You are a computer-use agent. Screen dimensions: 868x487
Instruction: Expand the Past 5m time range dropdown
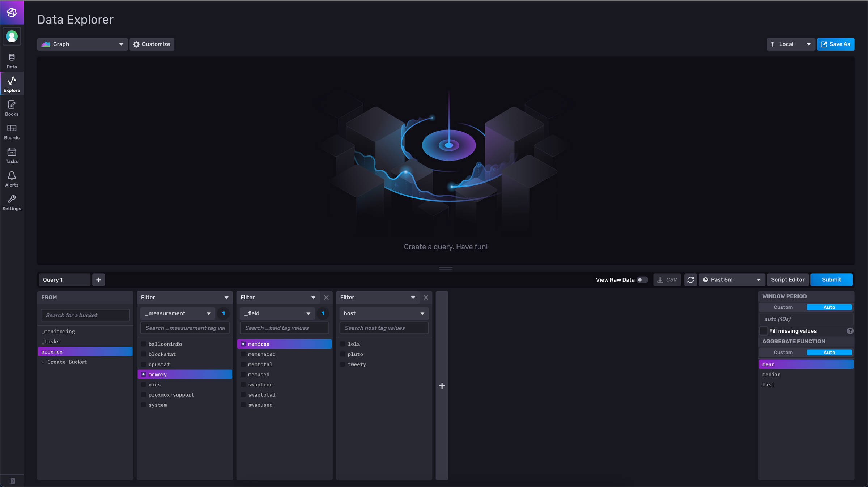(732, 280)
